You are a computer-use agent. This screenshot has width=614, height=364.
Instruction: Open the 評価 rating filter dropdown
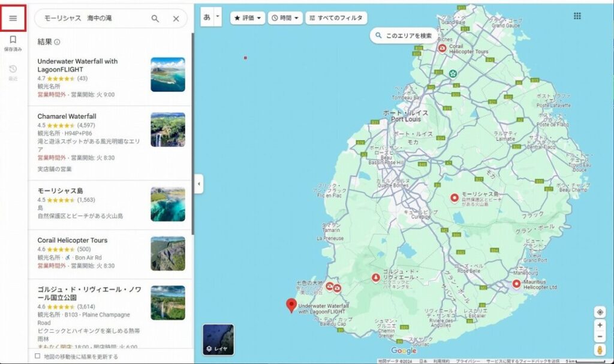248,18
